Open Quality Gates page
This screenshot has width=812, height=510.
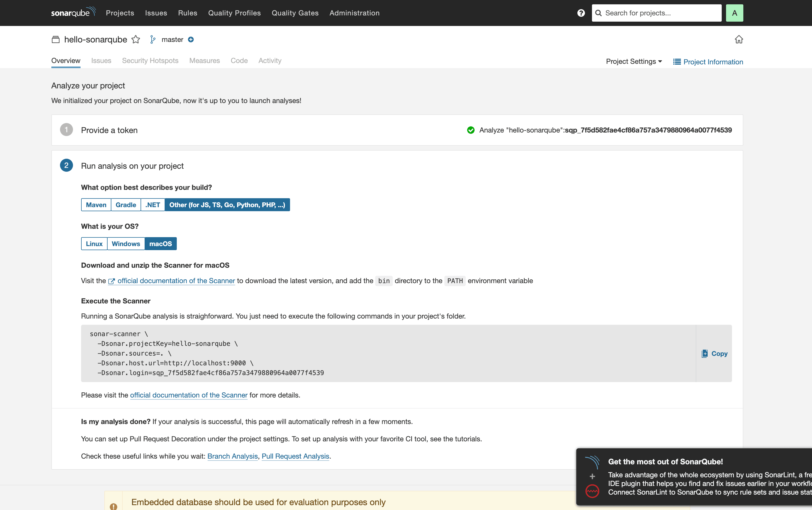point(295,13)
